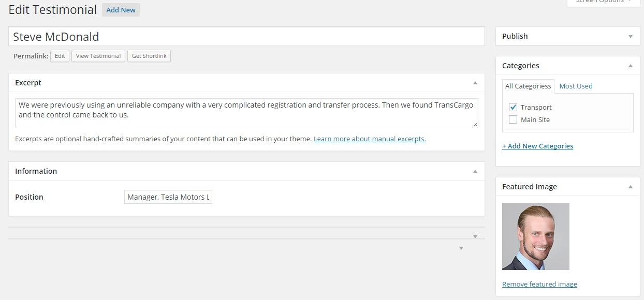Uncheck the Transport category checkbox
The height and width of the screenshot is (300, 644).
(513, 107)
